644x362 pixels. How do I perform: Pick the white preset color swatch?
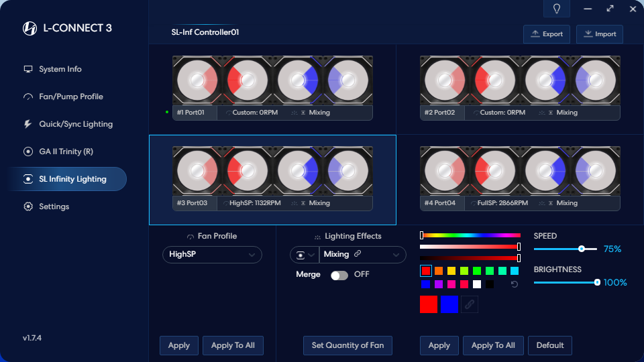tap(477, 284)
